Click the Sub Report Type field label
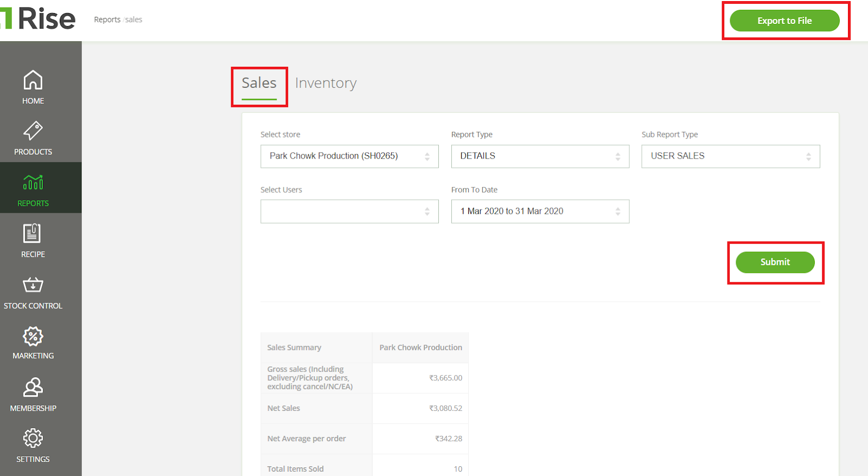 coord(670,135)
